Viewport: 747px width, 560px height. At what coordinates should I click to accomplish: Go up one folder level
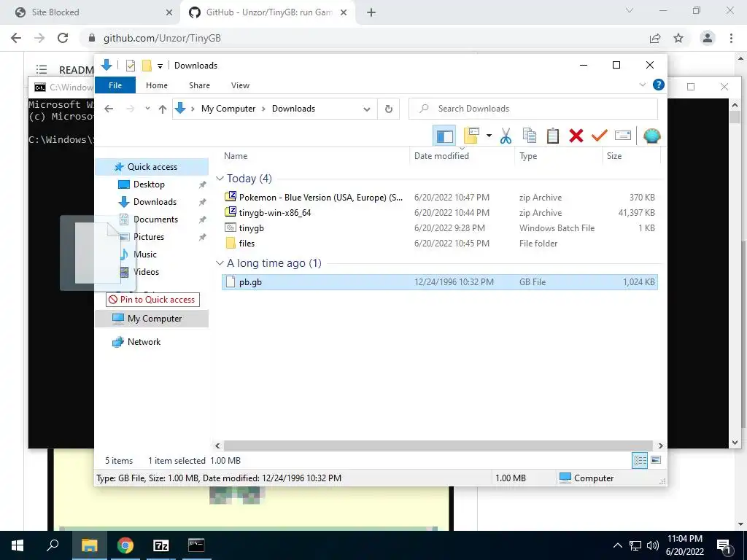[163, 109]
